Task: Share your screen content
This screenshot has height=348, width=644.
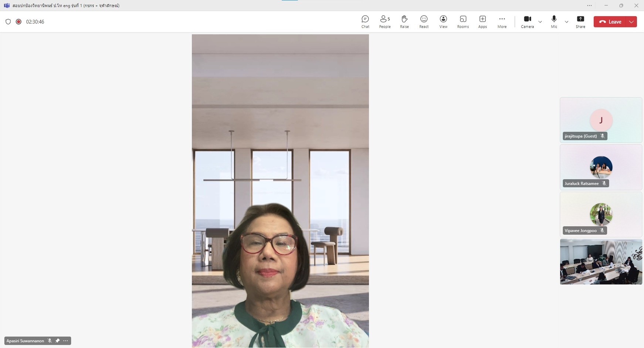Action: click(580, 22)
